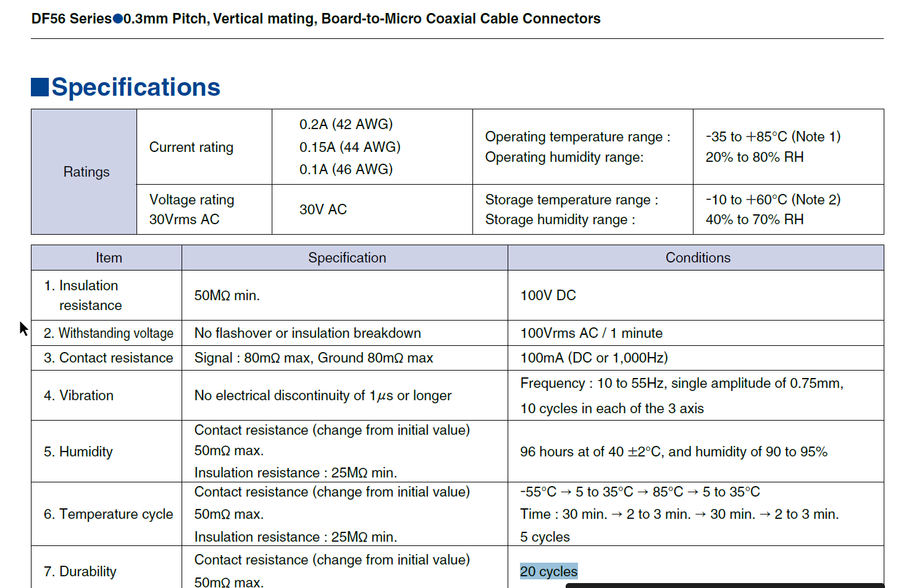Viewport: 922px width, 588px height.
Task: Click the Specification column header
Action: tap(347, 258)
